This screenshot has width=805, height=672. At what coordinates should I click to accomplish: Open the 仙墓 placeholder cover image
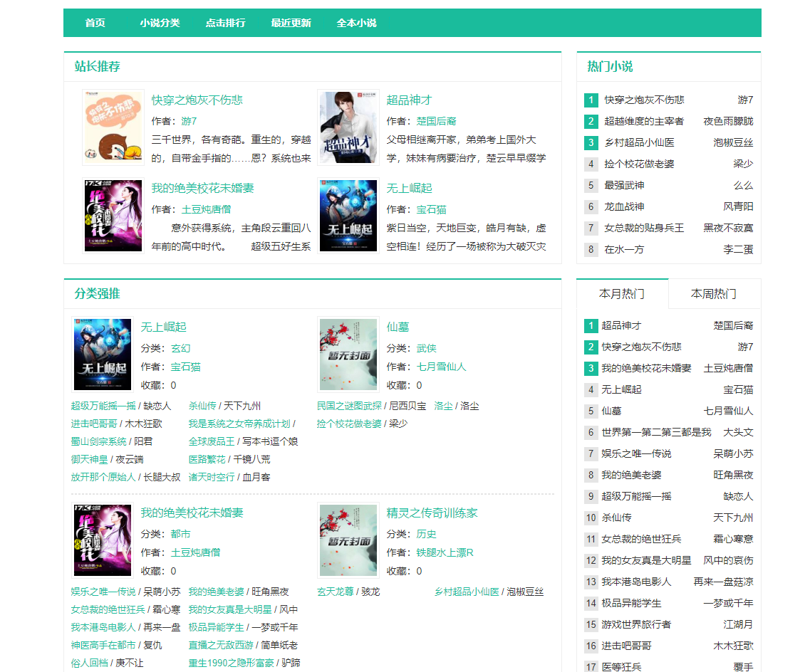(348, 355)
